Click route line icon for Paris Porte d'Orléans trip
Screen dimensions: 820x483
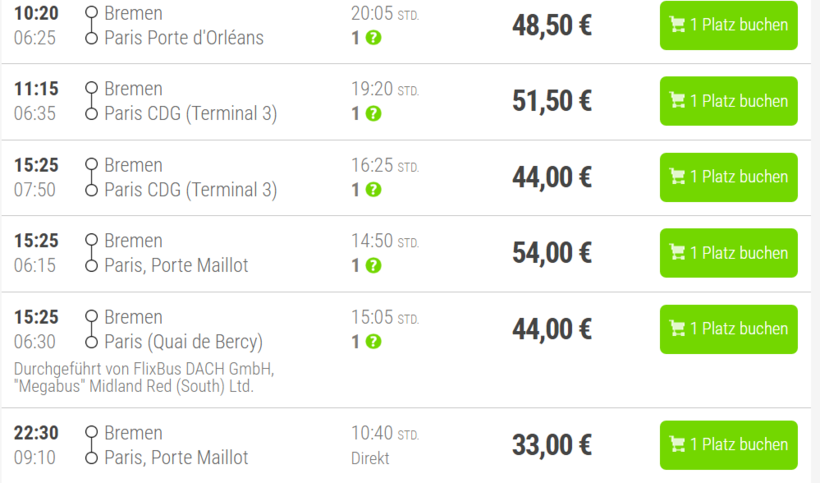pos(92,26)
